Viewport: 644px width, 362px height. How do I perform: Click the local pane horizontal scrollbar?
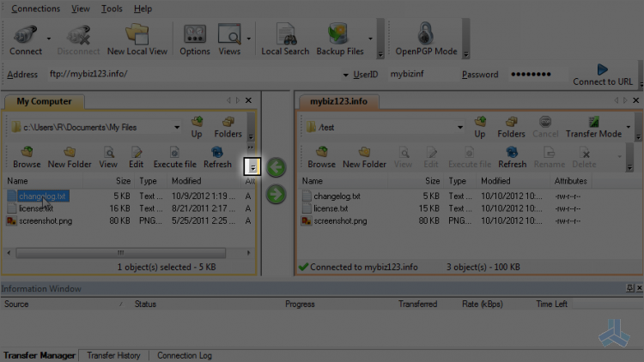pyautogui.click(x=121, y=253)
